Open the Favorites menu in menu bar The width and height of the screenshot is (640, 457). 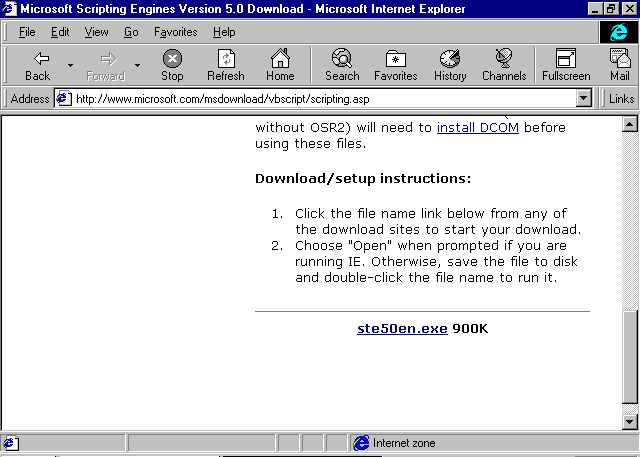coord(175,32)
